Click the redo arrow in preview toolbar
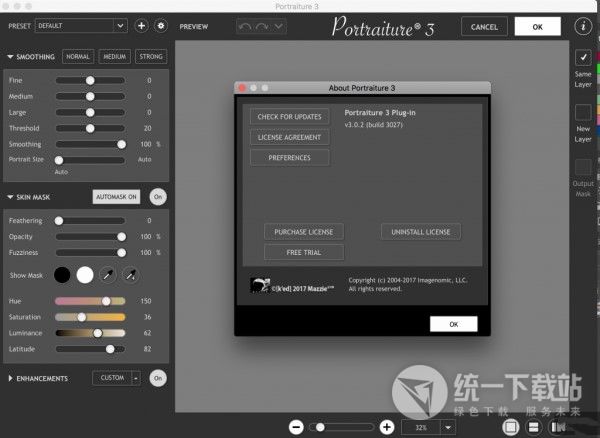Image resolution: width=600 pixels, height=438 pixels. 262,26
